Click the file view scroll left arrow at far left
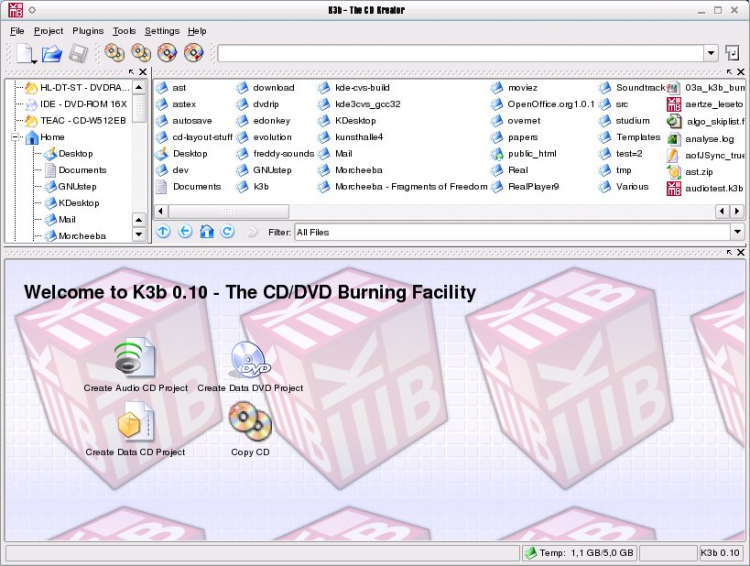Screen dimensions: 750x566 161,211
